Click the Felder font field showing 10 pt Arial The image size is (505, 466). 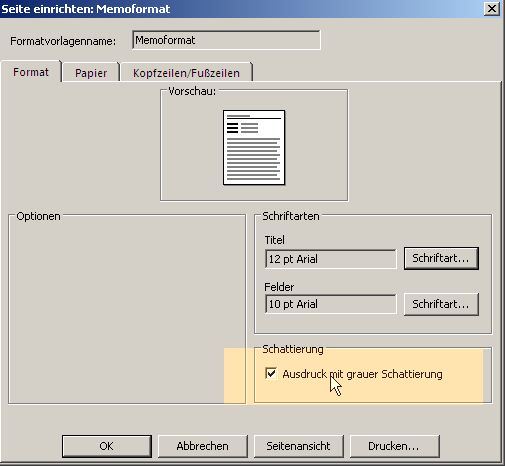coord(331,304)
